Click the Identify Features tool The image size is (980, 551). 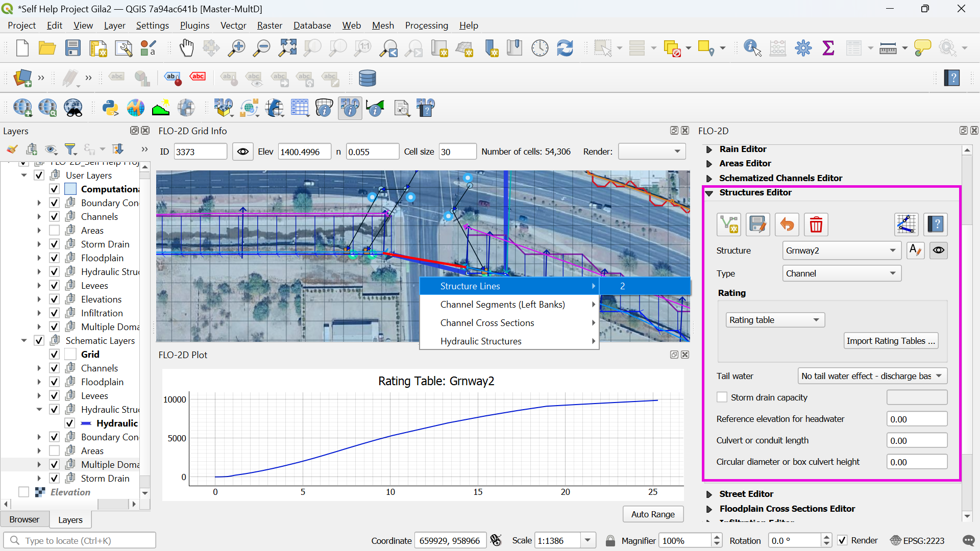tap(752, 48)
